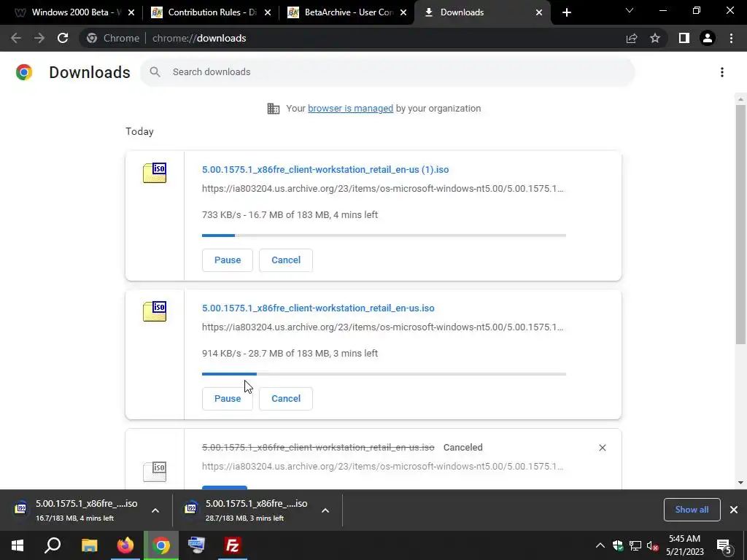
Task: Open the Downloads page more actions menu
Action: pos(722,72)
